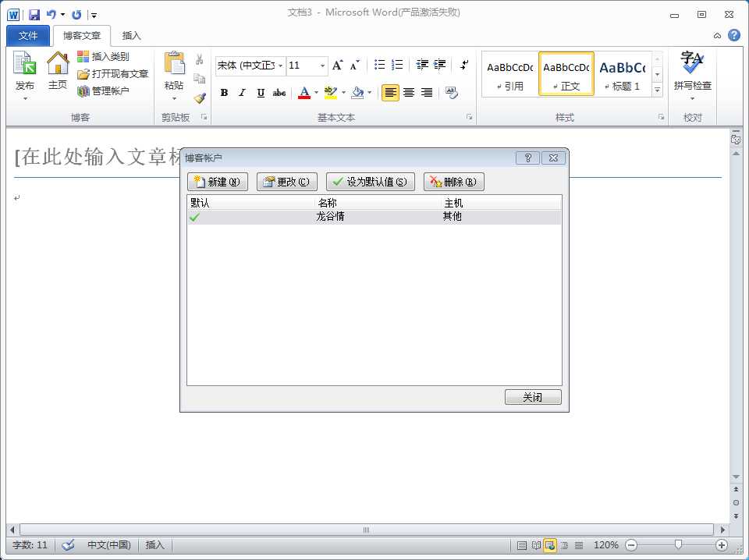Click the proofing status icon in status bar

(x=69, y=544)
